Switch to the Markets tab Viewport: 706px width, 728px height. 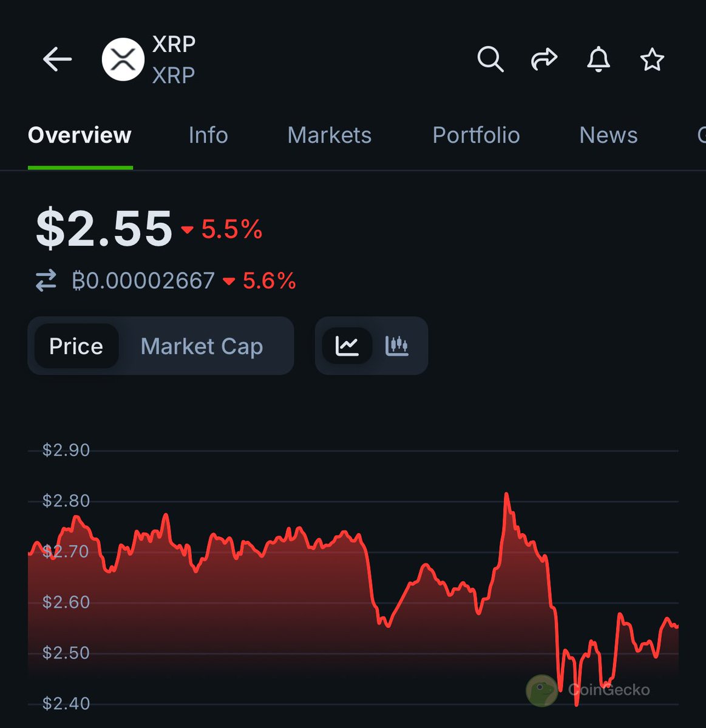point(329,135)
